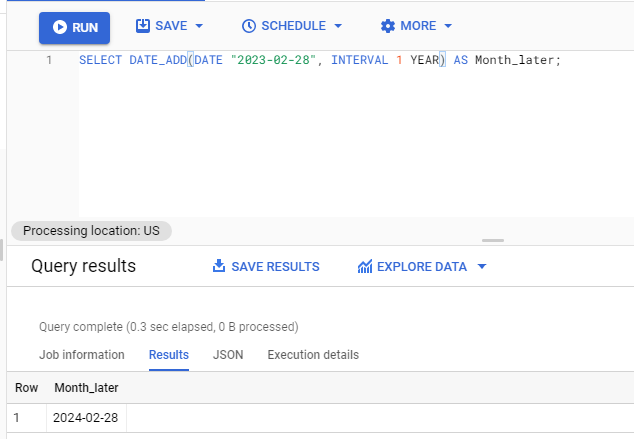
Task: Switch to the Results tab
Action: [x=169, y=355]
